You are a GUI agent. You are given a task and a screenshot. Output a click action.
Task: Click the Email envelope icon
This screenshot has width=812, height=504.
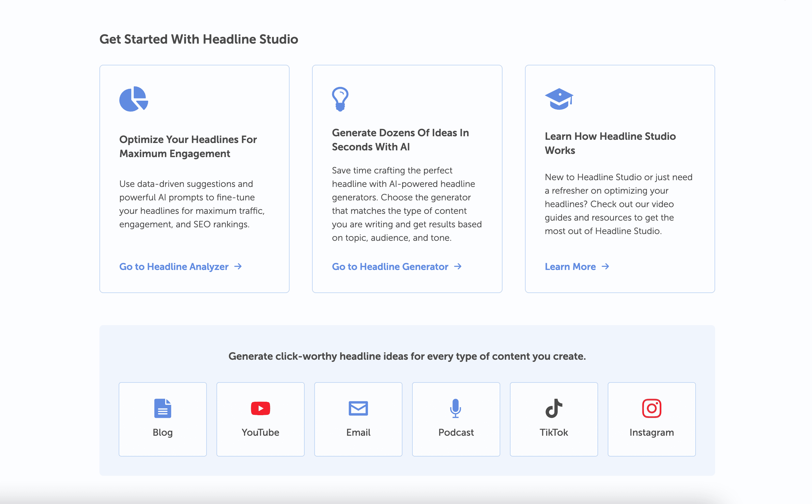point(358,408)
